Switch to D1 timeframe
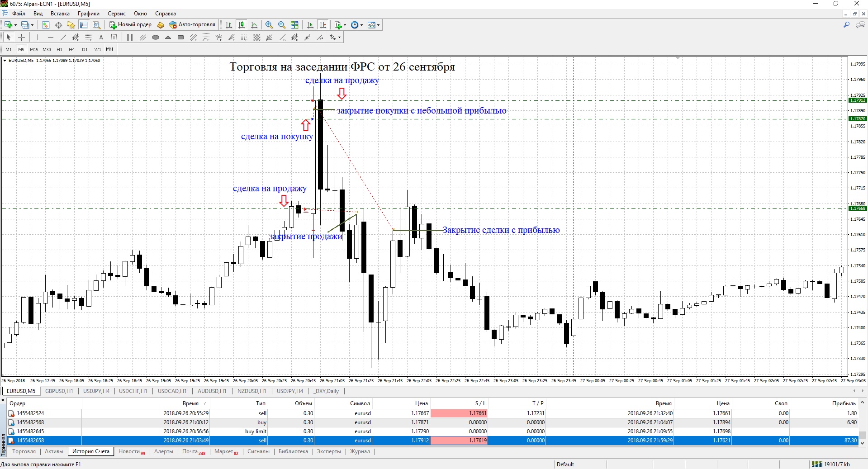 click(85, 49)
